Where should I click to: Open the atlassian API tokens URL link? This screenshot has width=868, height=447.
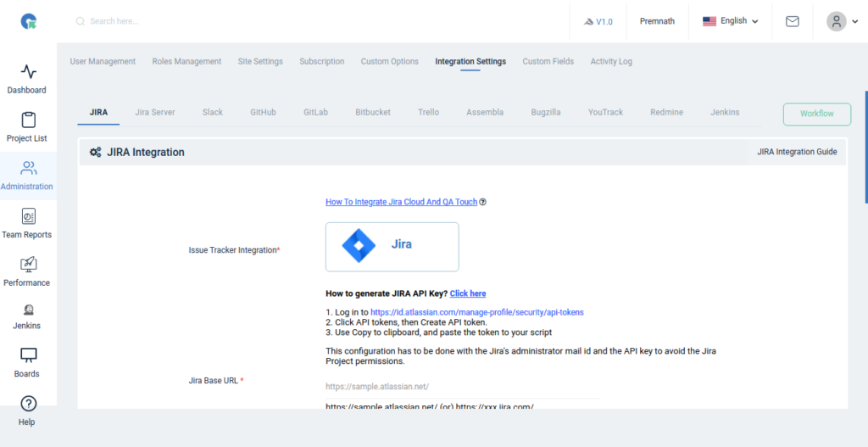[476, 312]
